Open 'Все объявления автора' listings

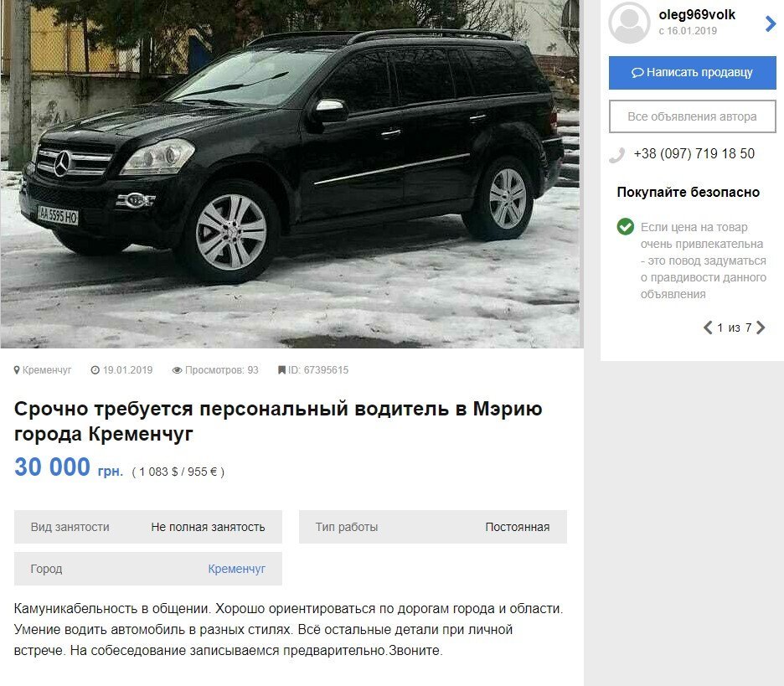click(x=692, y=116)
